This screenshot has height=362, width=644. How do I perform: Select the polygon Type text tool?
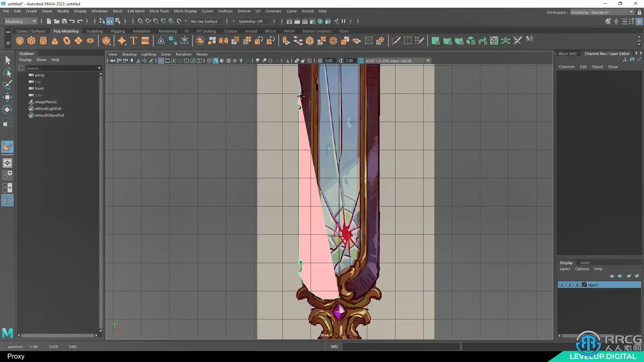[x=133, y=41]
